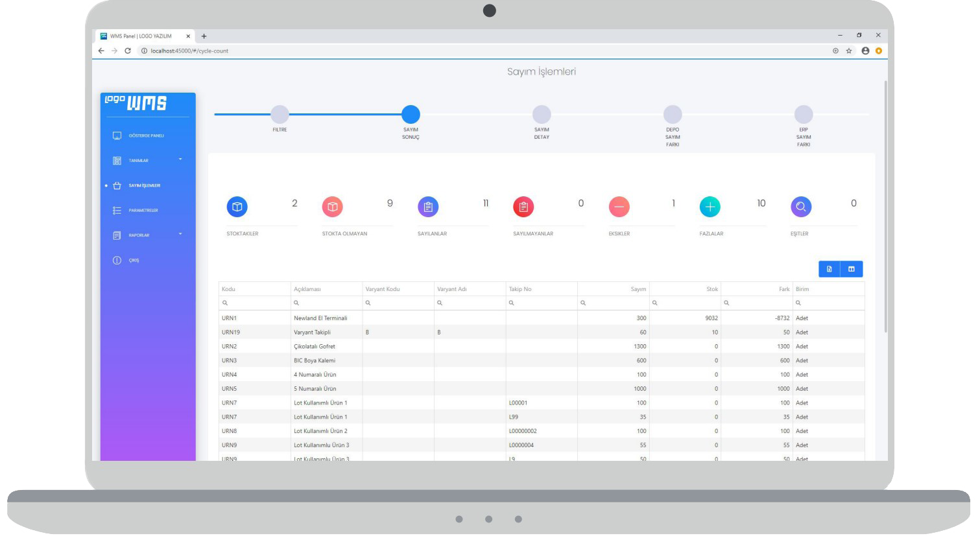Expand the Raporlar sidebar menu arrow
The height and width of the screenshot is (536, 980).
tap(180, 234)
